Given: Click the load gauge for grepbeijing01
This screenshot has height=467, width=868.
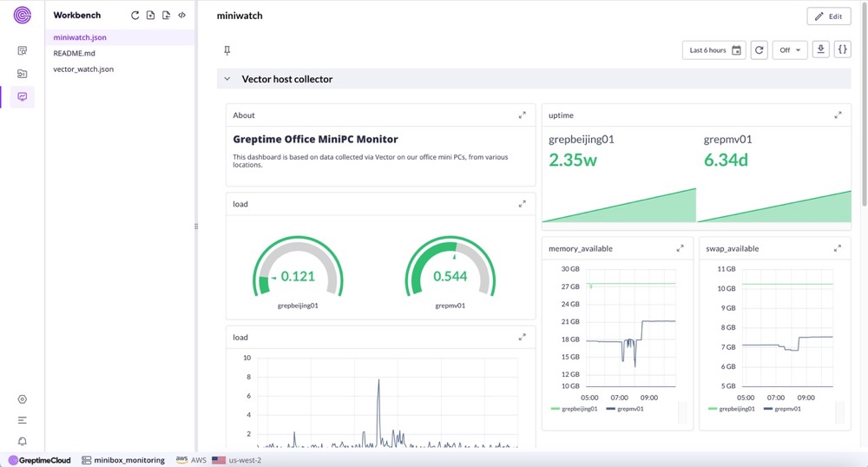Looking at the screenshot, I should click(298, 266).
